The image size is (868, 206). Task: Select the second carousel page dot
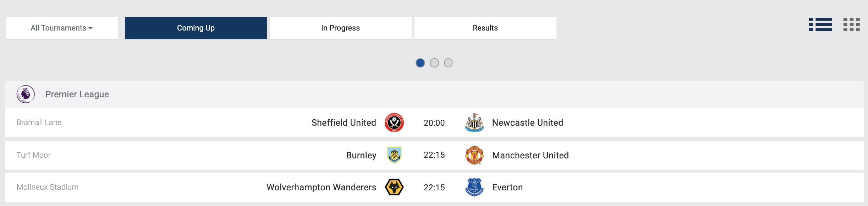click(434, 63)
